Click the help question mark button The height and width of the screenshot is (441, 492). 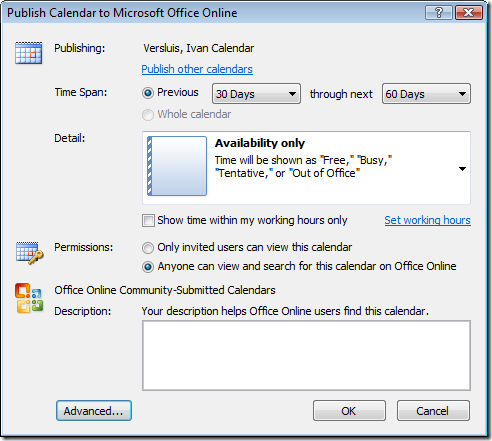tap(439, 13)
